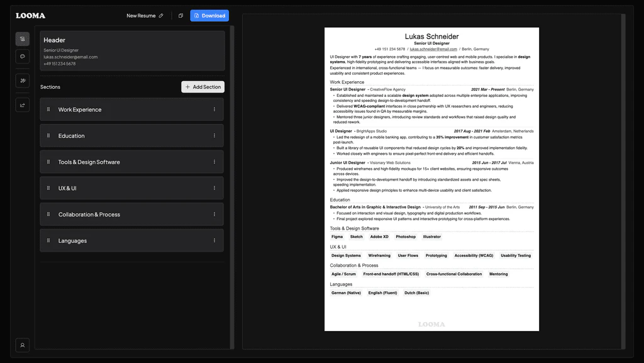Click the resume preview page

431,178
